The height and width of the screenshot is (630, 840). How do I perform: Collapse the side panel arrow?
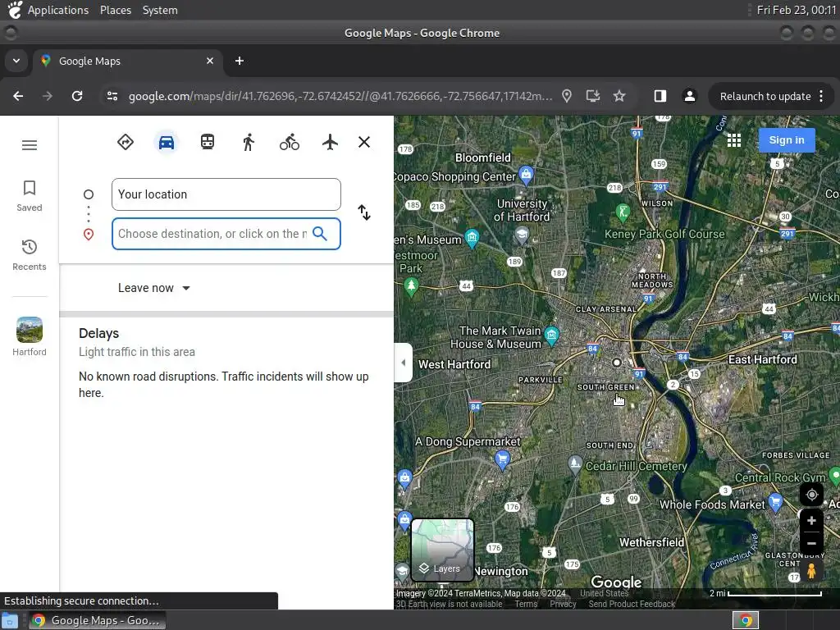click(x=403, y=363)
